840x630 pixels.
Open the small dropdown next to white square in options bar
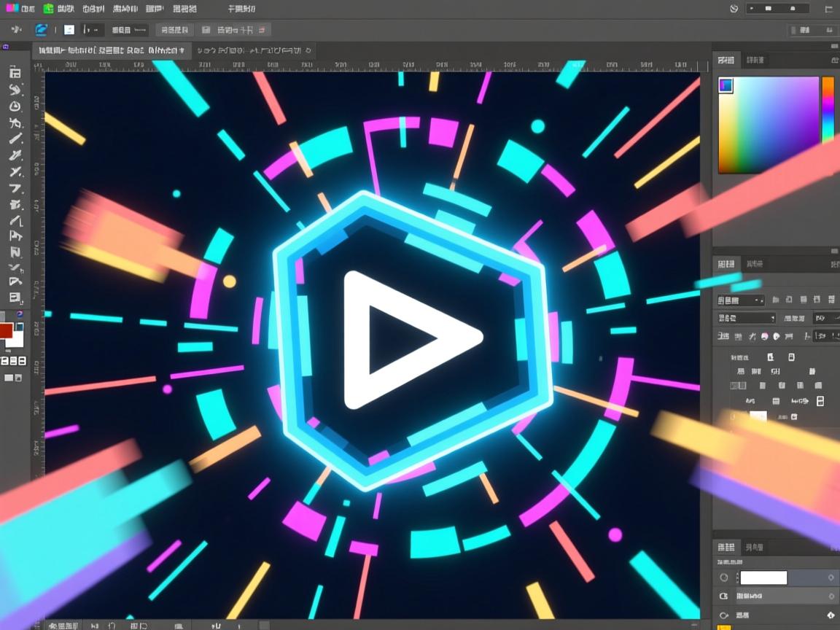[93, 30]
